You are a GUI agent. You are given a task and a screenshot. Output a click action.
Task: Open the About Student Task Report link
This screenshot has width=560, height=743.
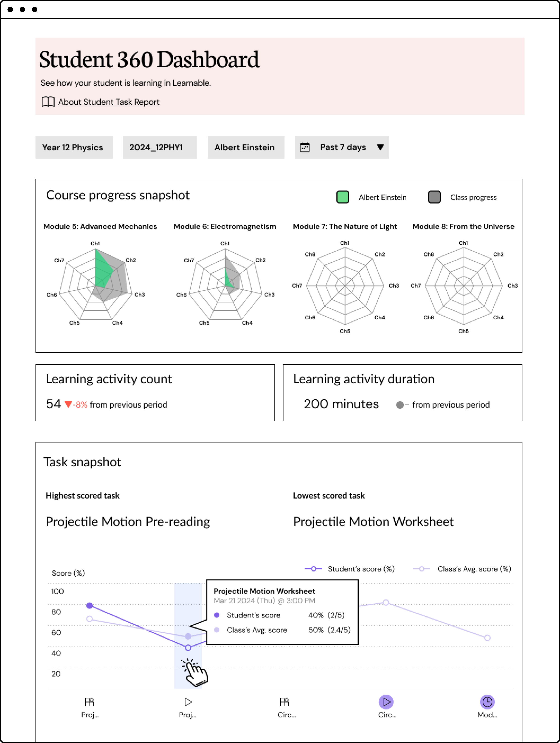[109, 102]
